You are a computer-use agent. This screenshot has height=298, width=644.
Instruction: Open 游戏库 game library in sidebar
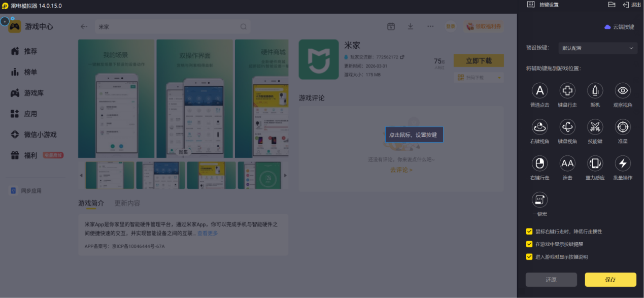click(x=27, y=93)
